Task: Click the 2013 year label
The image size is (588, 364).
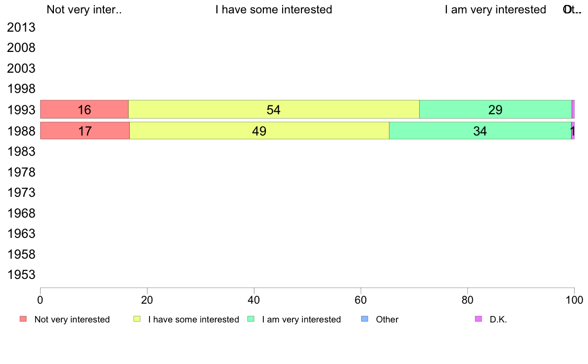Action: (x=21, y=27)
